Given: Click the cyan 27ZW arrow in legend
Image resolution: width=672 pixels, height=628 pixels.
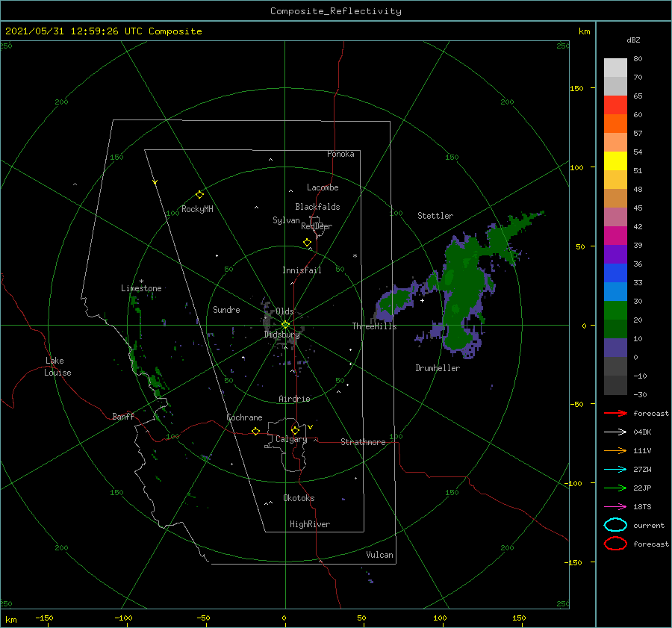Looking at the screenshot, I should (615, 470).
